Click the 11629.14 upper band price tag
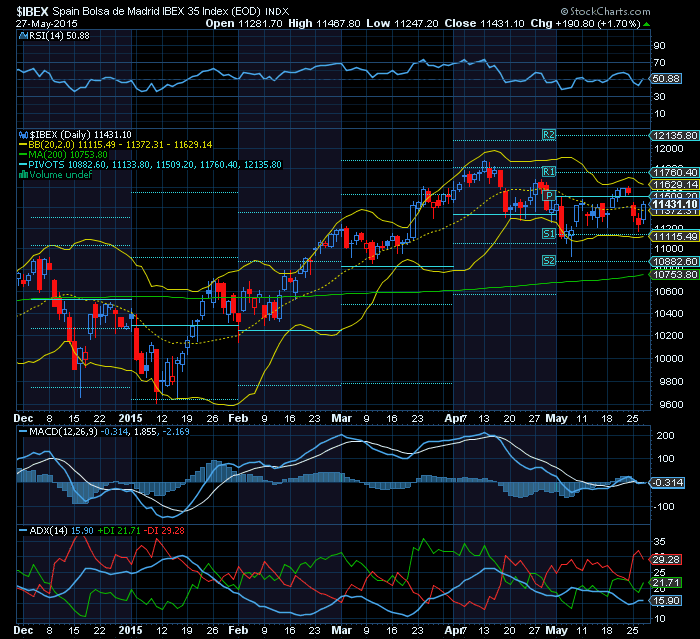700x639 pixels. tap(675, 184)
